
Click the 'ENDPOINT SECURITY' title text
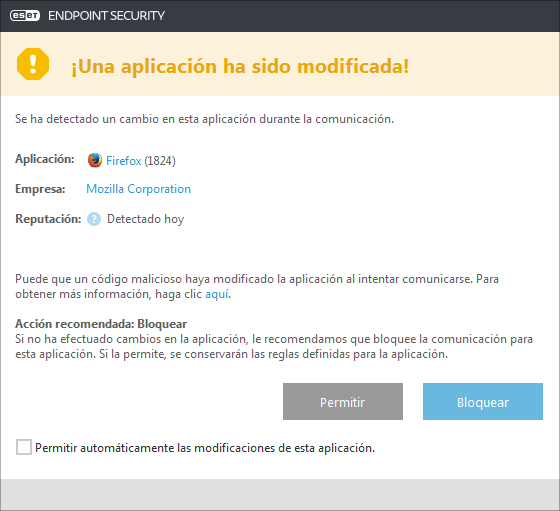(x=106, y=16)
